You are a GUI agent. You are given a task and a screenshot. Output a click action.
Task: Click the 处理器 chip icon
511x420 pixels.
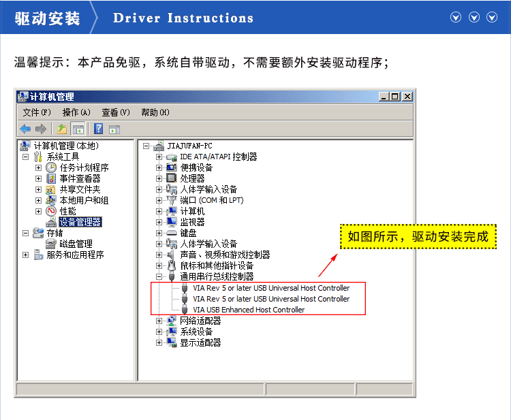[172, 178]
